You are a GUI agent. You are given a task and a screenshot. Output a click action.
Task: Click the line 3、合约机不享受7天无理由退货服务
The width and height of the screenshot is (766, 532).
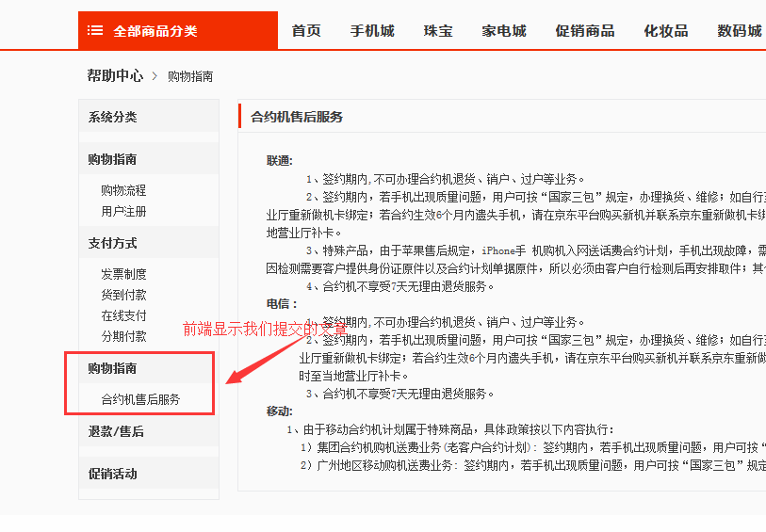(x=400, y=394)
